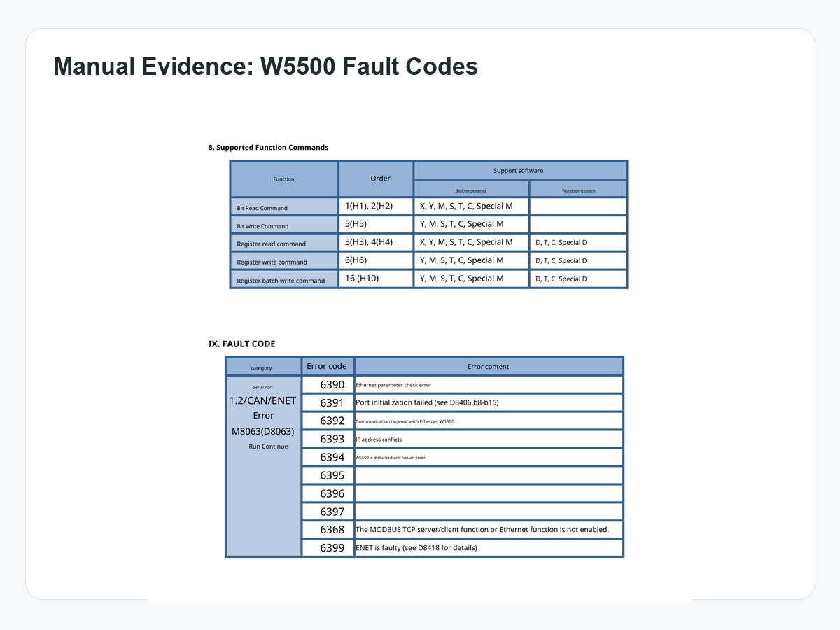Screen dimensions: 840x630
Task: Select error code 6399
Action: (332, 549)
